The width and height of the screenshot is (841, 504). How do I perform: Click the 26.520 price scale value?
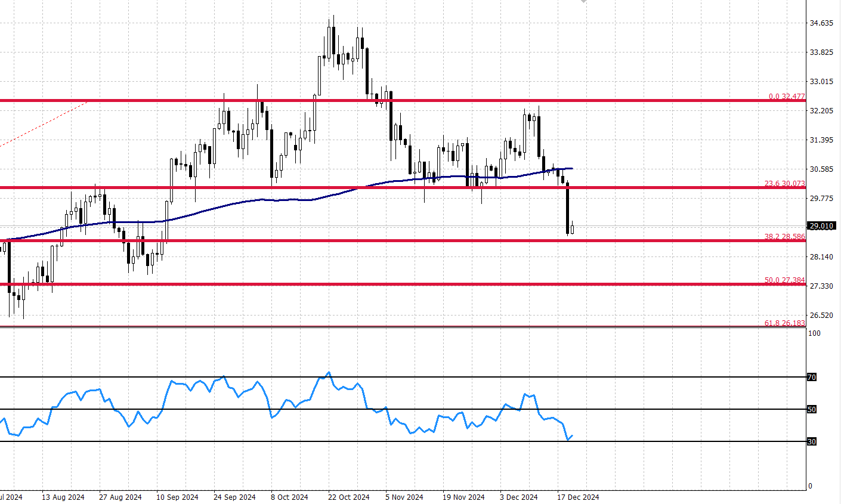point(821,316)
